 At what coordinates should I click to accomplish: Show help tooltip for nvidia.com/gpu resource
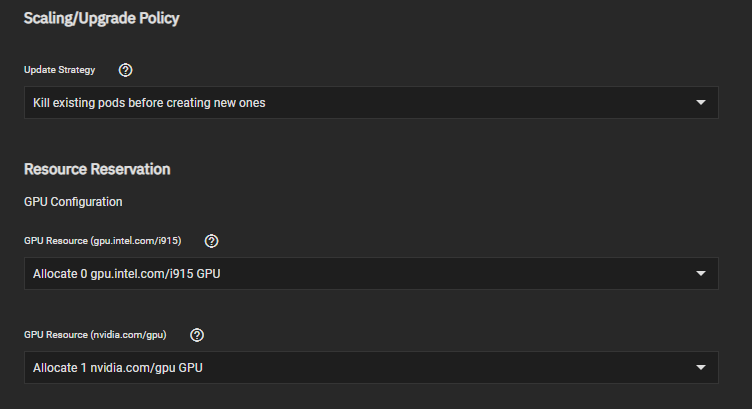coord(197,335)
